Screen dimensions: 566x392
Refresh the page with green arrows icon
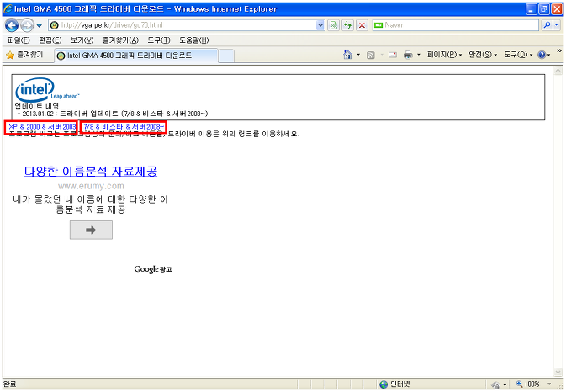click(347, 25)
